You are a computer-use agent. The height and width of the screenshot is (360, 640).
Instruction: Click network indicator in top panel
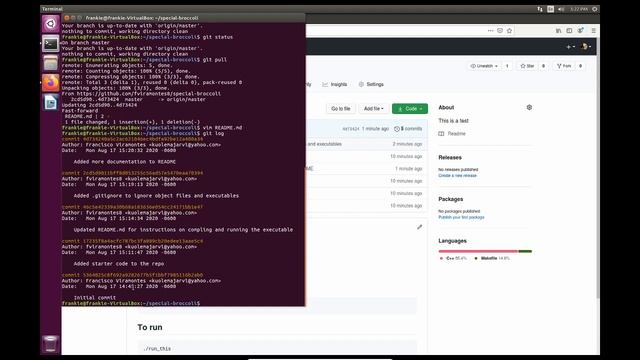pyautogui.click(x=540, y=9)
